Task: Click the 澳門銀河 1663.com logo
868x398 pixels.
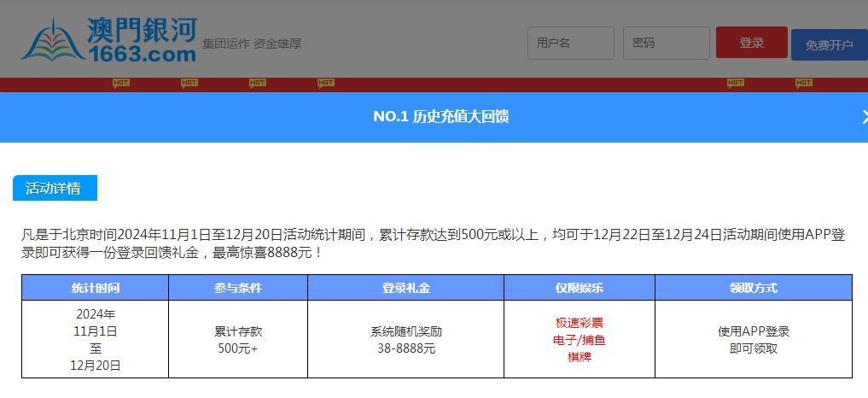Action: point(109,40)
